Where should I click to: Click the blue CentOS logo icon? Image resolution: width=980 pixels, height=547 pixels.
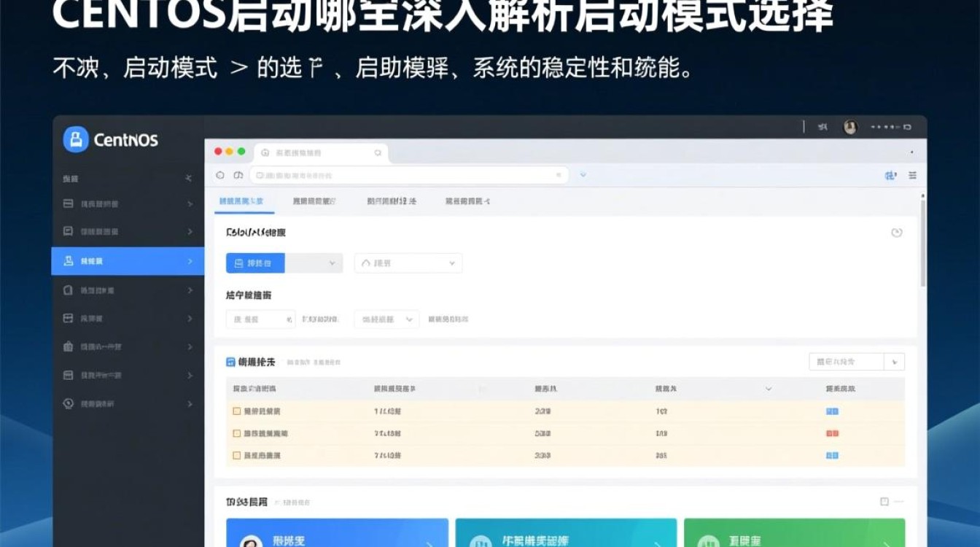coord(76,139)
